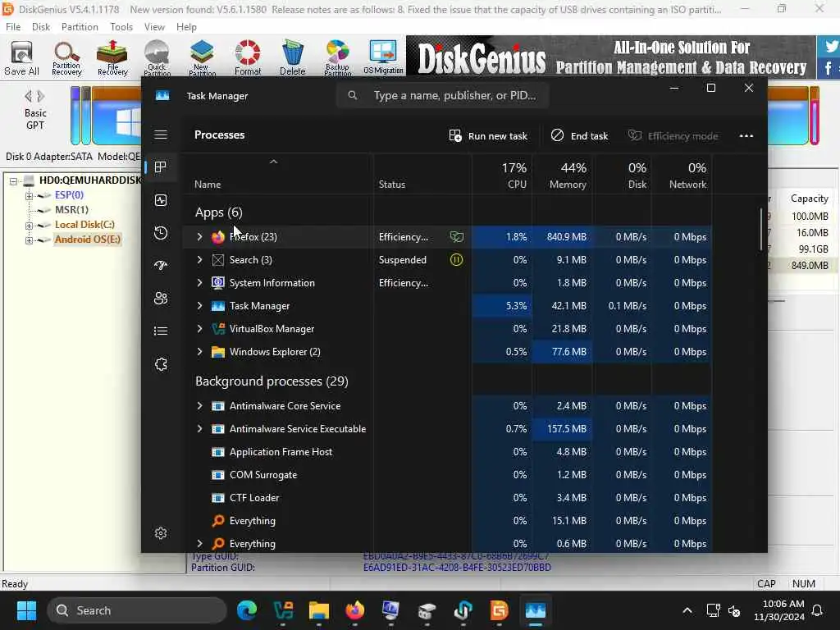Click the Task Manager search field
Viewport: 840px width, 630px height.
(x=442, y=95)
